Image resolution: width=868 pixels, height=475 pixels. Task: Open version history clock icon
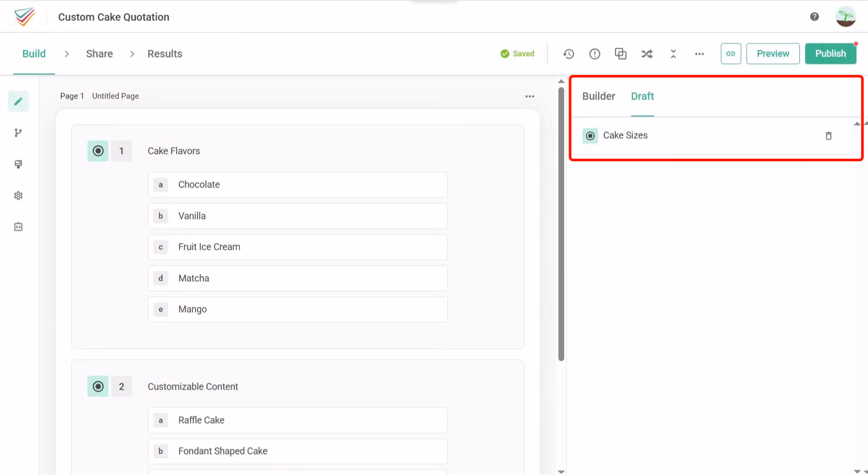coord(569,54)
